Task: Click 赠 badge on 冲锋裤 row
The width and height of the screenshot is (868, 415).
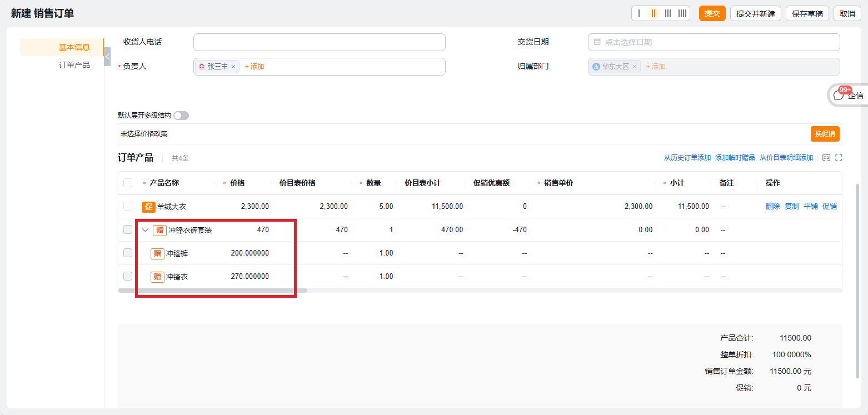Action: pyautogui.click(x=157, y=253)
